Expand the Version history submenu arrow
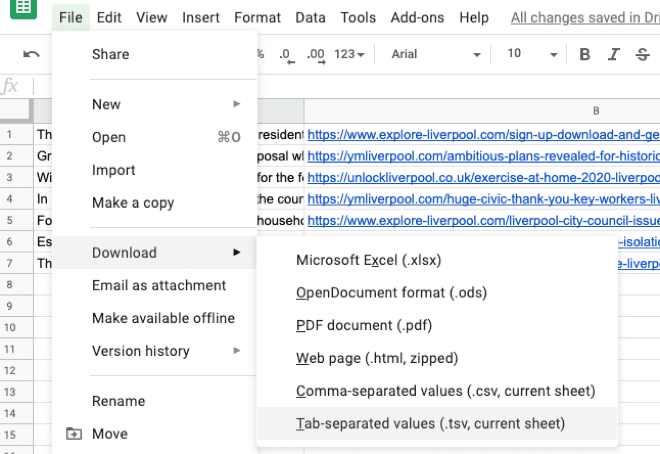Screen dimensions: 660x454 237,350
